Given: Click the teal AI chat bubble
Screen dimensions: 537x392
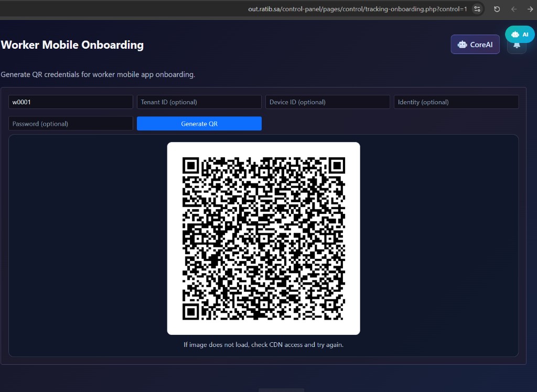Looking at the screenshot, I should click(x=520, y=34).
